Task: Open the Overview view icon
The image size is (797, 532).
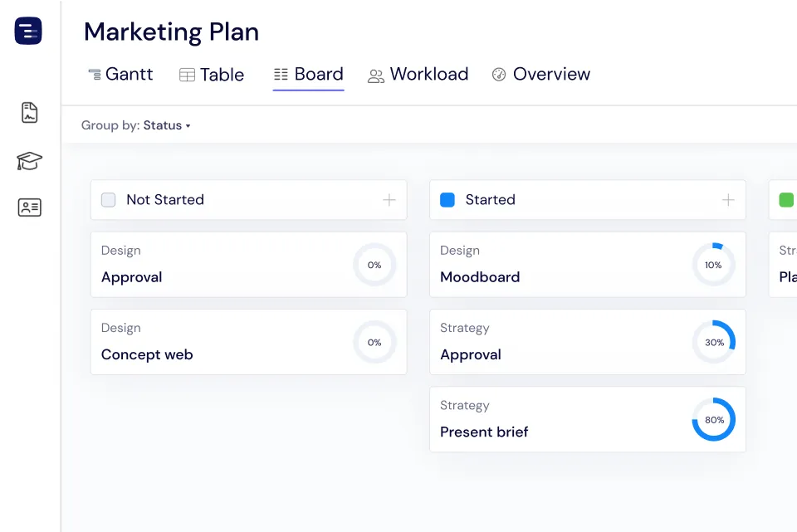Action: point(499,74)
